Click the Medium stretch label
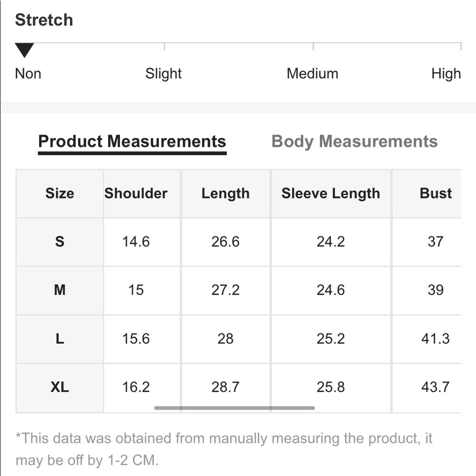 pyautogui.click(x=312, y=73)
